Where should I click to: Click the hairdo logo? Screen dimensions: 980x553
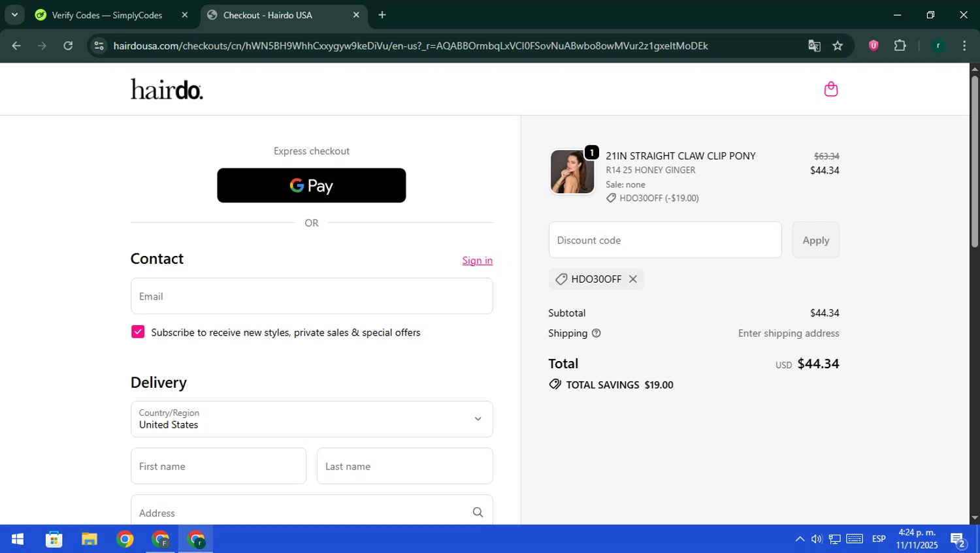[167, 89]
